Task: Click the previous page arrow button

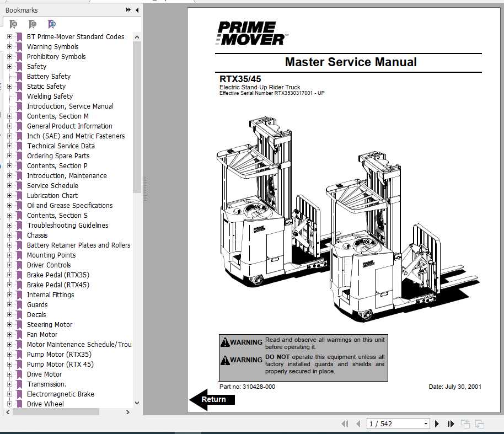Action: 358,424
